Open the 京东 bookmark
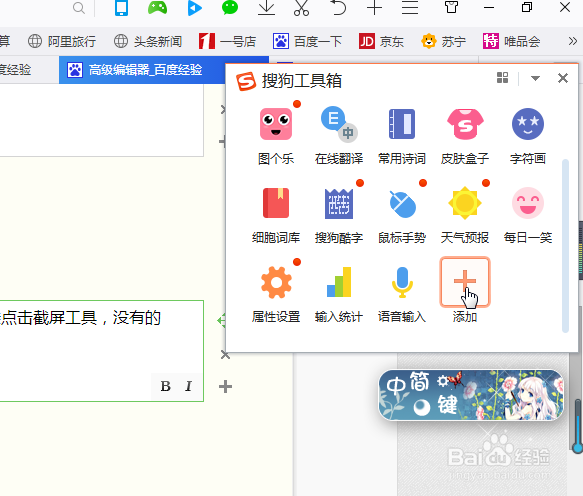Viewport: 583px width, 496px height. click(381, 41)
